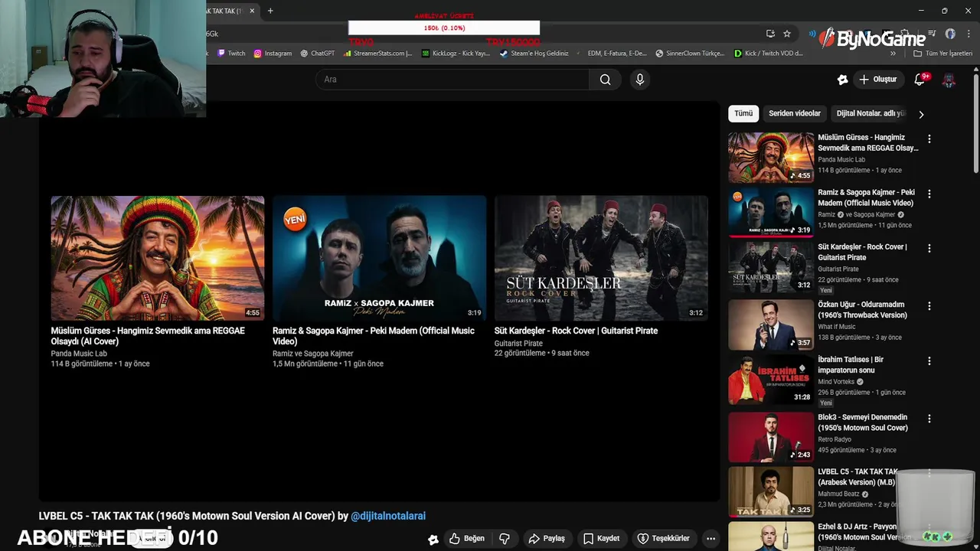
Task: Open Panda Music Lab channel under large card
Action: point(79,354)
